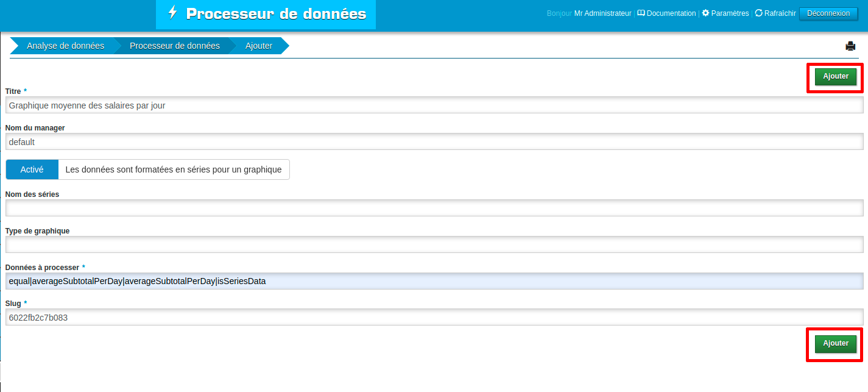Click the series formatting toggle label
The height and width of the screenshot is (392, 868).
click(x=174, y=169)
